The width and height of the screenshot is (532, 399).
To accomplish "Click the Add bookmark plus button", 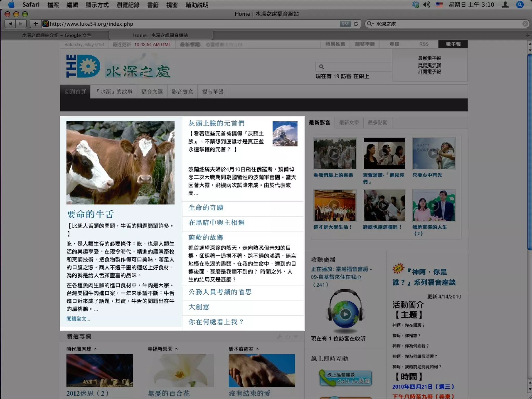I will (x=36, y=24).
